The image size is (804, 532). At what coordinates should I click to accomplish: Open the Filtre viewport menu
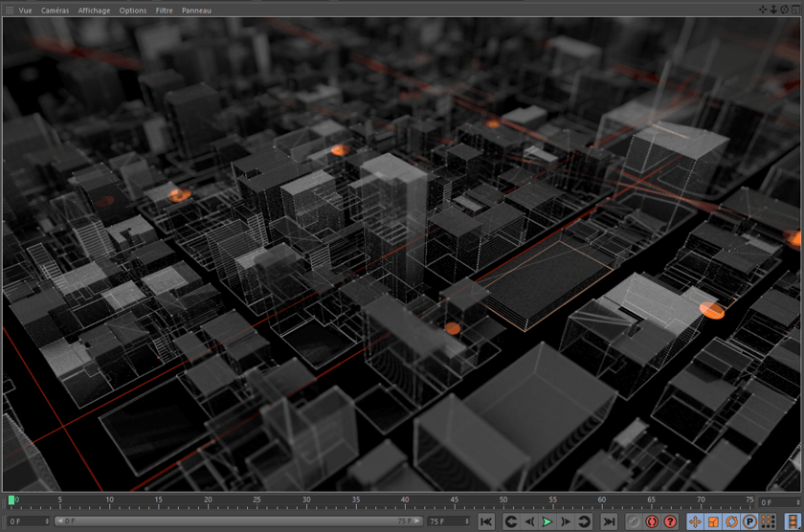(165, 11)
